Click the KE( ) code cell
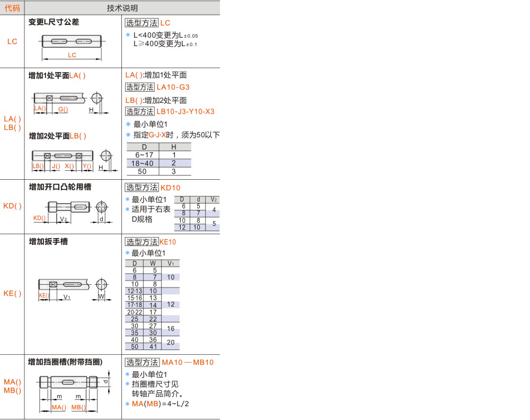The width and height of the screenshot is (530, 420). click(x=12, y=293)
